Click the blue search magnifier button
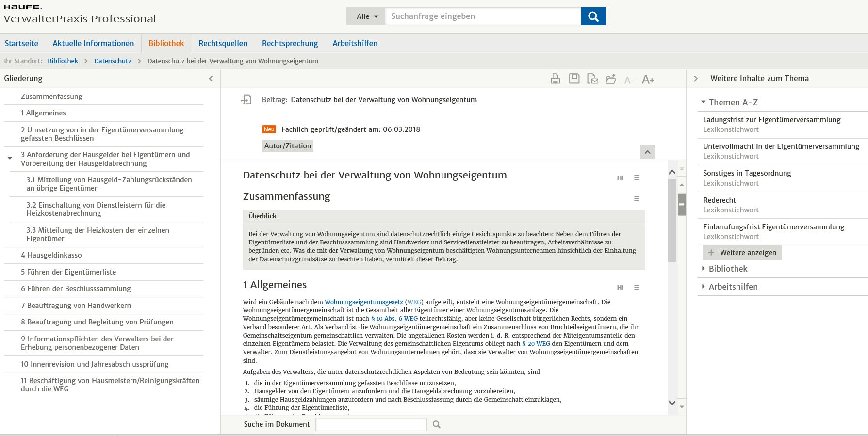The height and width of the screenshot is (436, 868). tap(593, 16)
